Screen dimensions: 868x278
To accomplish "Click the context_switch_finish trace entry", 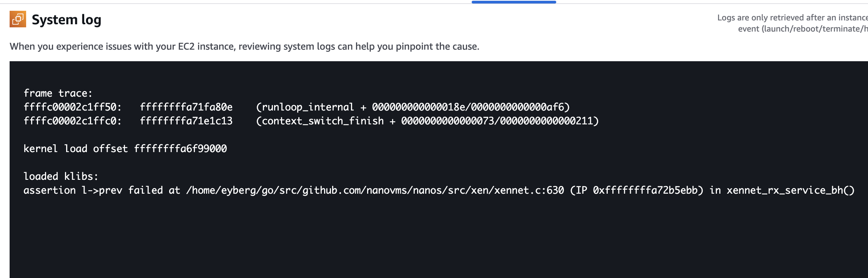I will (427, 121).
